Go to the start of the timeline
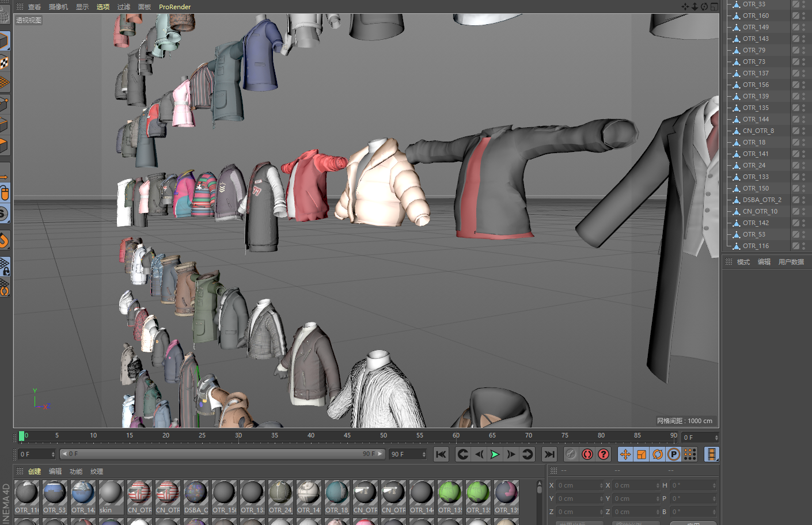This screenshot has width=812, height=525. [441, 454]
